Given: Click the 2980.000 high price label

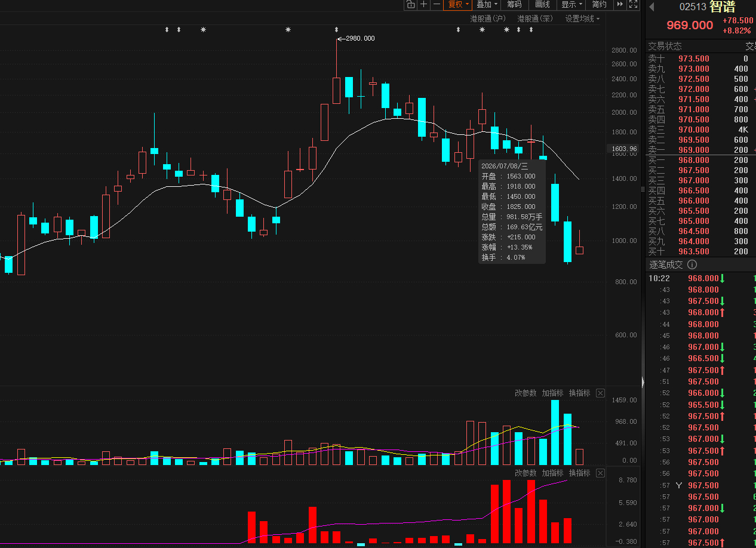Looking at the screenshot, I should 360,38.
